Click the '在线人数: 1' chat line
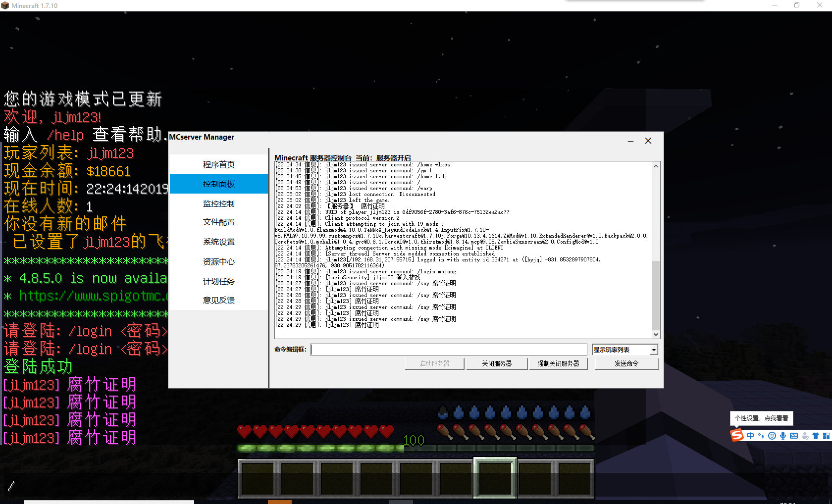Viewport: 832px width, 504px height. [48, 206]
